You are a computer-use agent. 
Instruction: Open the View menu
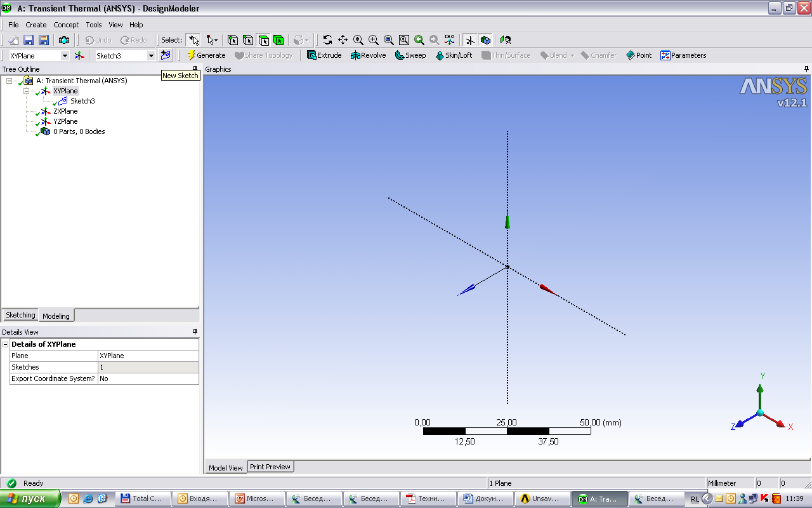tap(115, 25)
